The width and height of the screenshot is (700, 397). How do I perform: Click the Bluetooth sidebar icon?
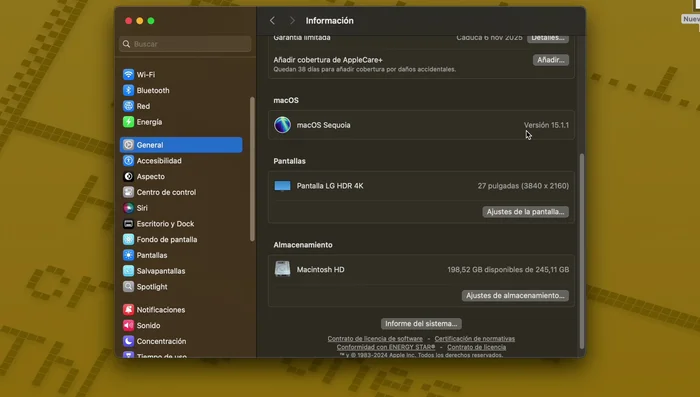point(128,90)
